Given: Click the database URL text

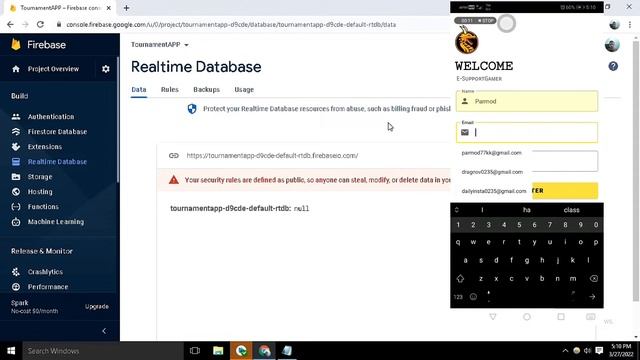Looking at the screenshot, I should (272, 156).
